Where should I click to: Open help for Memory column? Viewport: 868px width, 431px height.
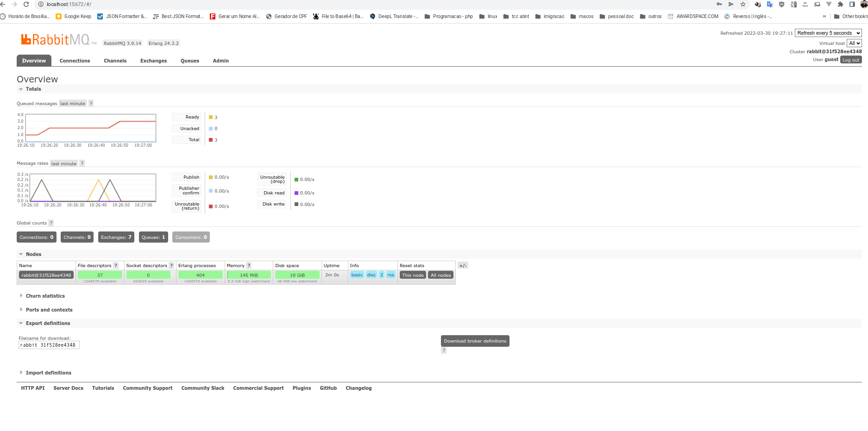pyautogui.click(x=249, y=265)
